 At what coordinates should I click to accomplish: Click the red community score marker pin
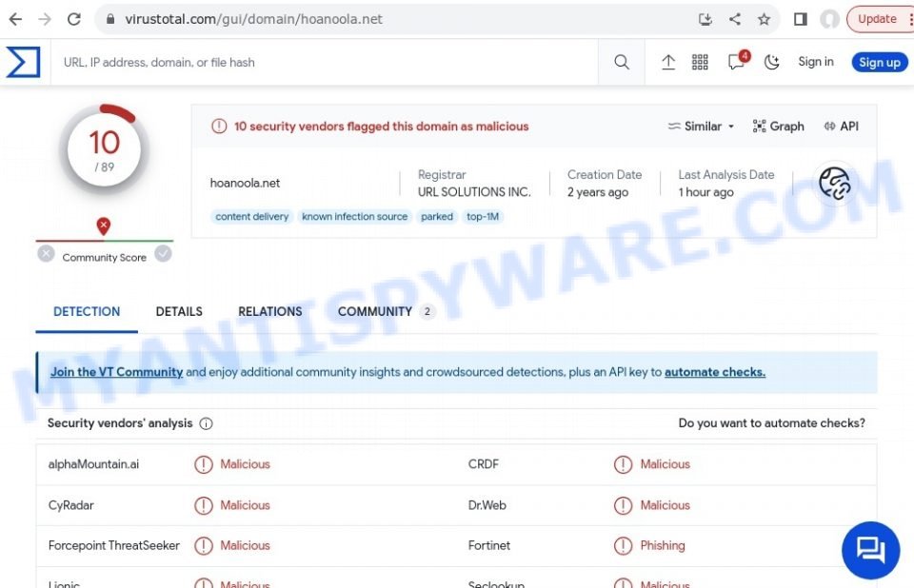click(103, 226)
